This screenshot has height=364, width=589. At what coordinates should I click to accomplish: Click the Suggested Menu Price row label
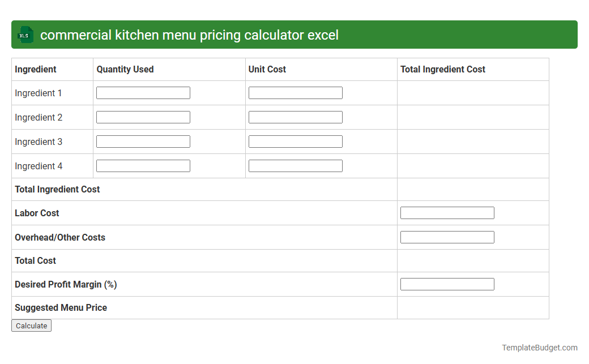click(x=61, y=307)
